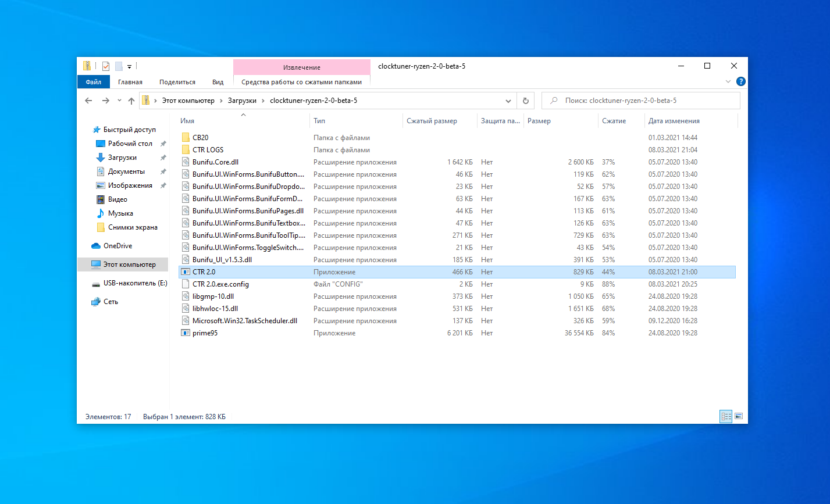The height and width of the screenshot is (504, 830).
Task: Select Быстрый доступ in navigation pane
Action: coord(130,130)
